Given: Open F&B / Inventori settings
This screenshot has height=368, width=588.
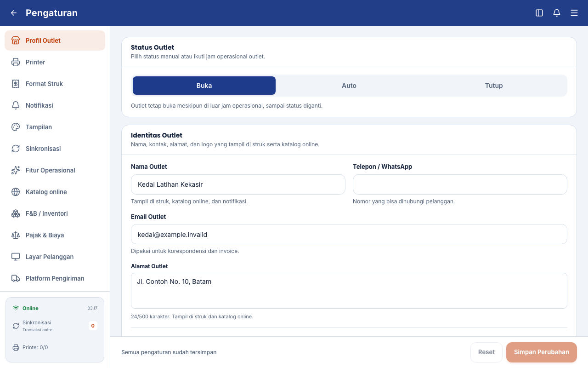Looking at the screenshot, I should click(x=55, y=213).
